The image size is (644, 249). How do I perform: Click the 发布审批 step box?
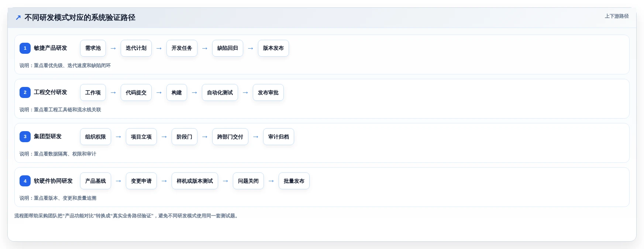pos(268,92)
